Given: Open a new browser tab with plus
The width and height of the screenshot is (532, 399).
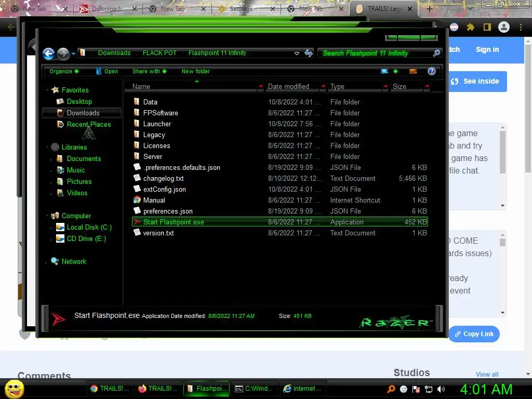Looking at the screenshot, I should pyautogui.click(x=429, y=9).
